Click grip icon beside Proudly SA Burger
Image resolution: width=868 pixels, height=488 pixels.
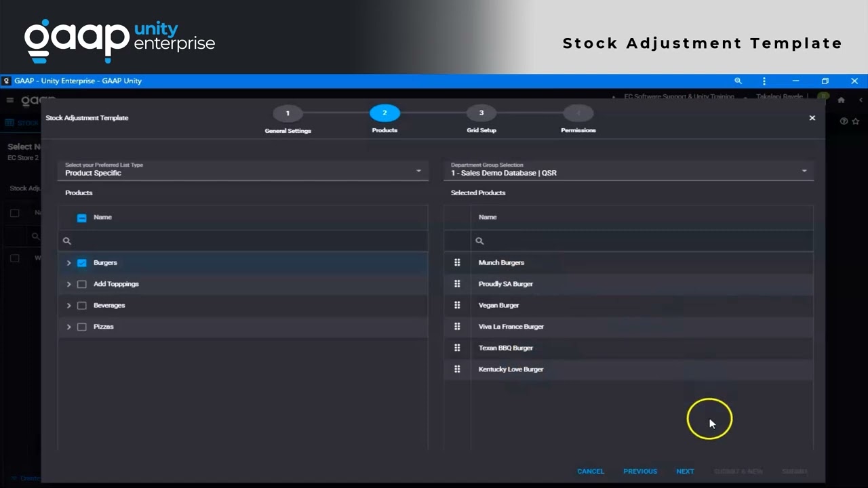click(x=457, y=284)
